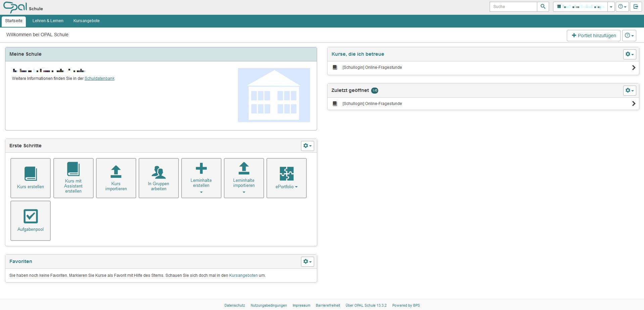Select Kurs mit Assistent erstellen tile
The image size is (644, 310).
point(73,178)
